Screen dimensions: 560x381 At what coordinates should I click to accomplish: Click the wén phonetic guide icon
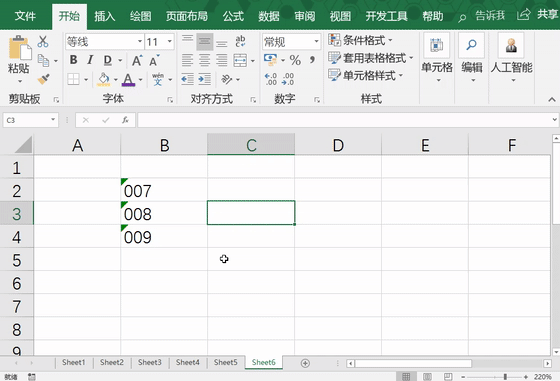[x=158, y=79]
